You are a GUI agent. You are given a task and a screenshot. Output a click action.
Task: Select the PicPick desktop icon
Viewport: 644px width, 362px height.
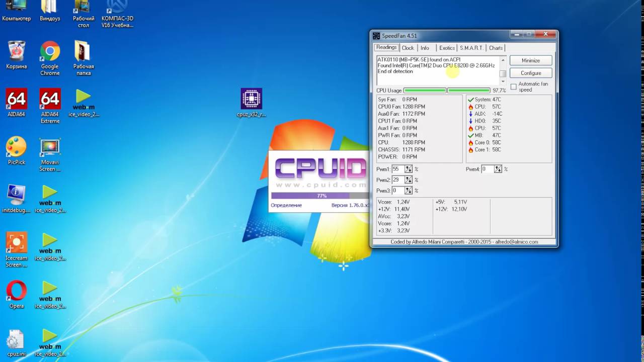click(17, 151)
